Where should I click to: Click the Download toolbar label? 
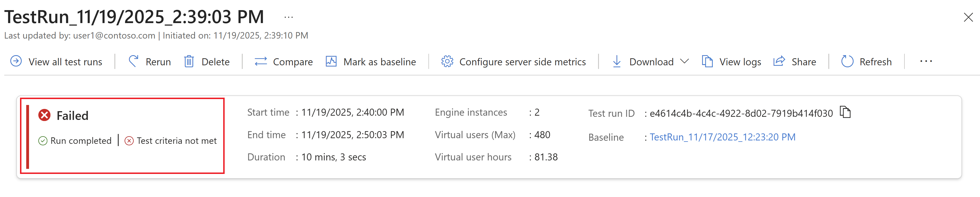click(x=651, y=62)
